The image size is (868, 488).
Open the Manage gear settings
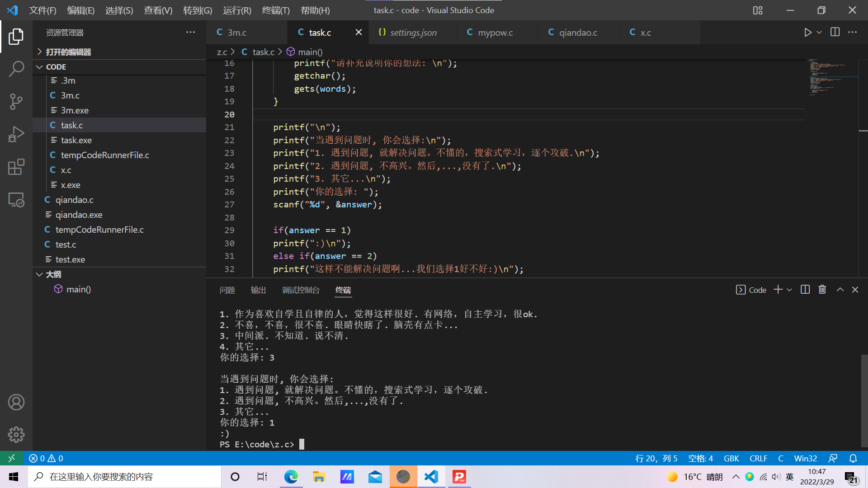(16, 435)
